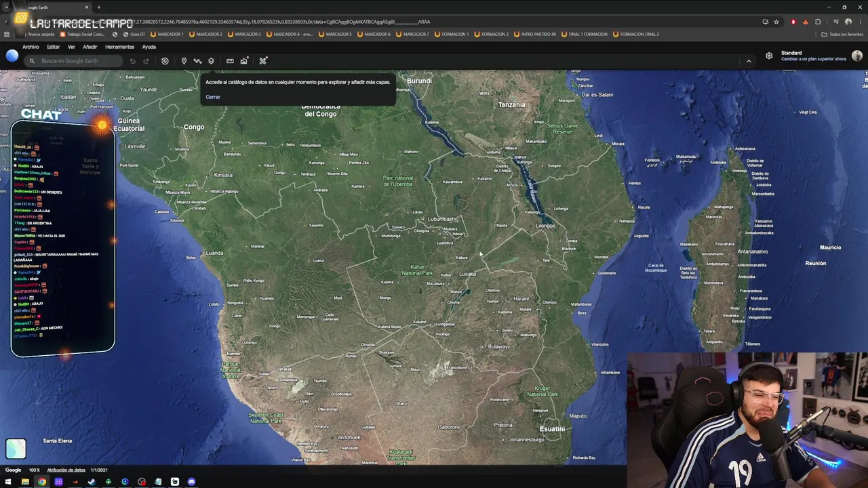868x488 pixels.
Task: Click the Tanzania country label
Action: [x=512, y=104]
